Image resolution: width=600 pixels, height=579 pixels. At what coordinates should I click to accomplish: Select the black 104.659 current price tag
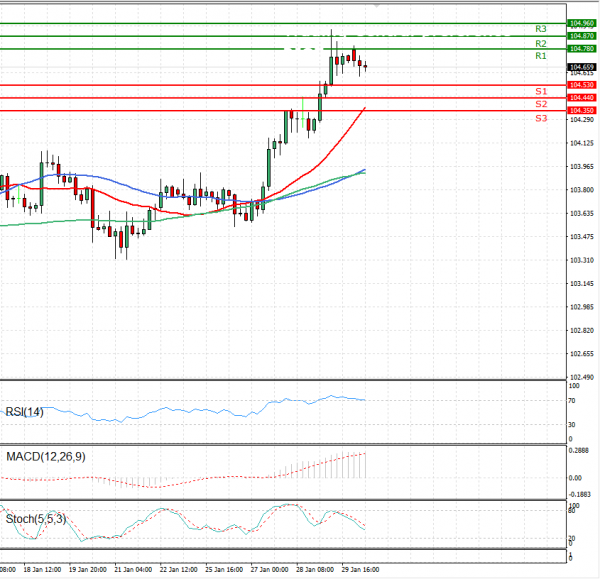581,66
